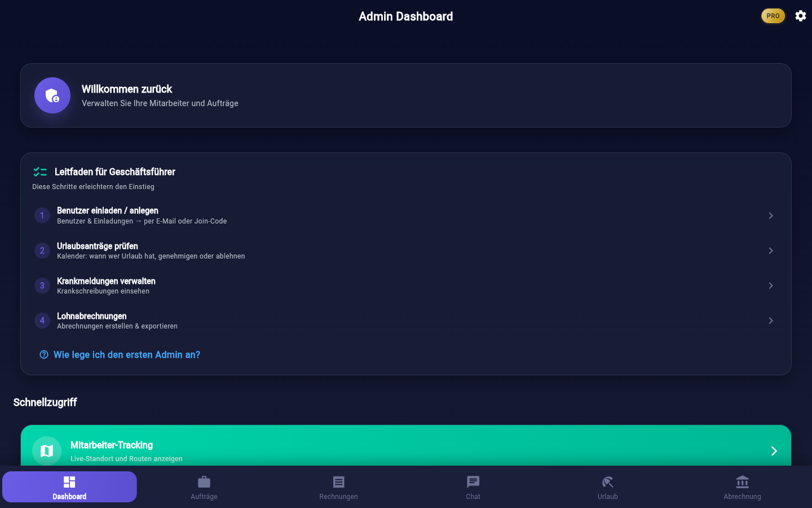Viewport: 812px width, 508px height.
Task: Click the Abrechnung bank icon
Action: (x=743, y=482)
